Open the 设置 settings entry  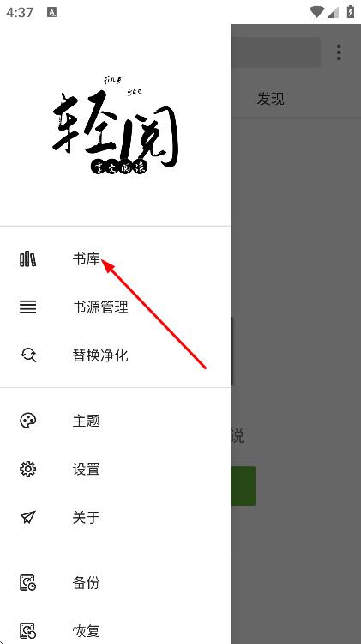(115, 469)
